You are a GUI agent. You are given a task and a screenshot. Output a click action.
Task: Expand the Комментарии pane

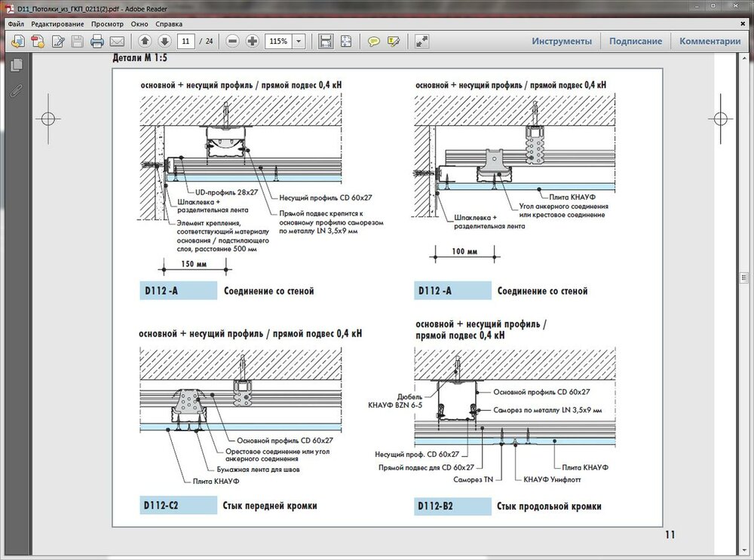pos(710,41)
